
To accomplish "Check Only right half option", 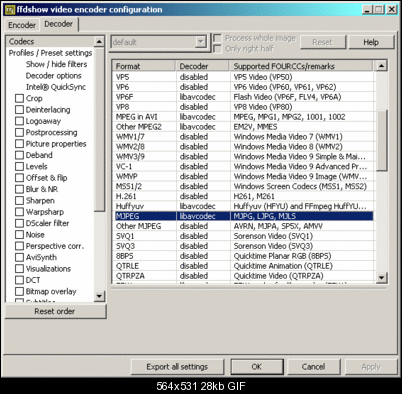I will pyautogui.click(x=217, y=49).
